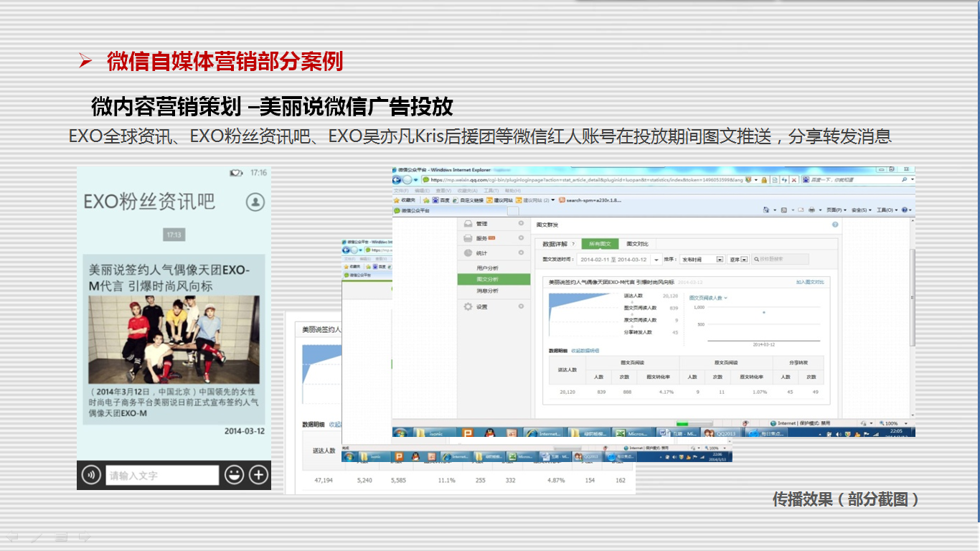Image resolution: width=980 pixels, height=551 pixels.
Task: Collapse the 统计 section in the sidebar
Action: (x=494, y=253)
